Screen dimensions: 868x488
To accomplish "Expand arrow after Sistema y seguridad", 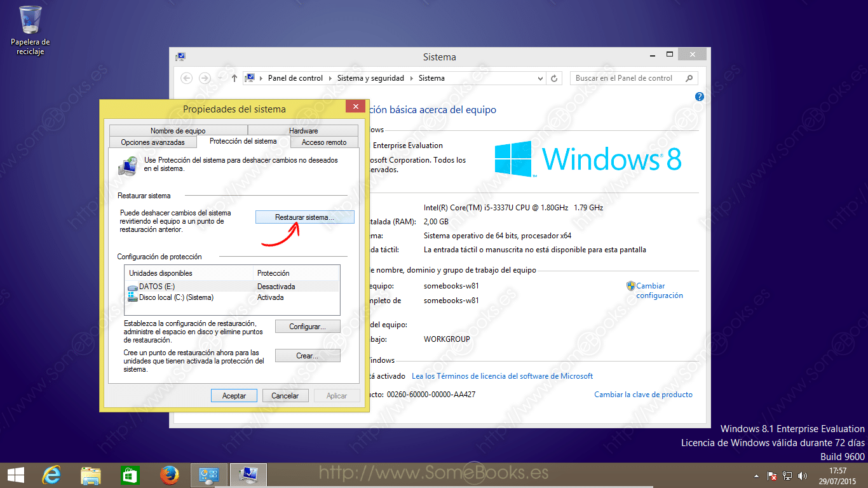I will pos(411,78).
